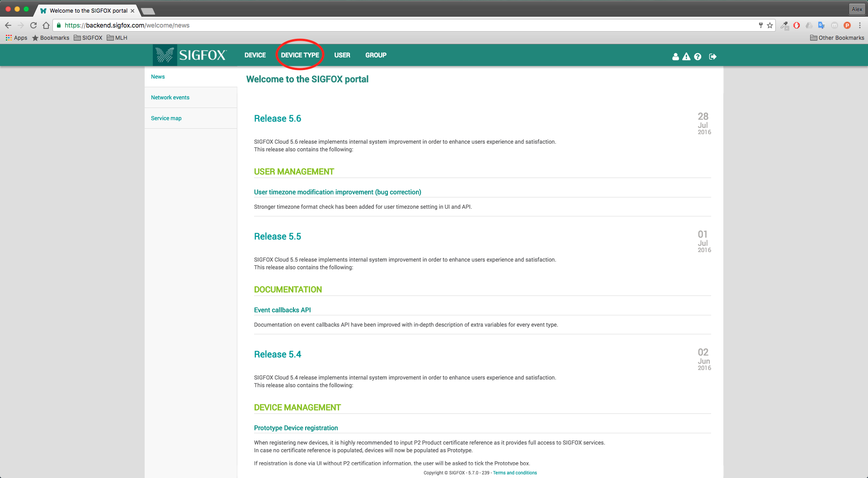This screenshot has width=868, height=478.
Task: Click the USER MANAGEMENT section heading
Action: (x=294, y=172)
